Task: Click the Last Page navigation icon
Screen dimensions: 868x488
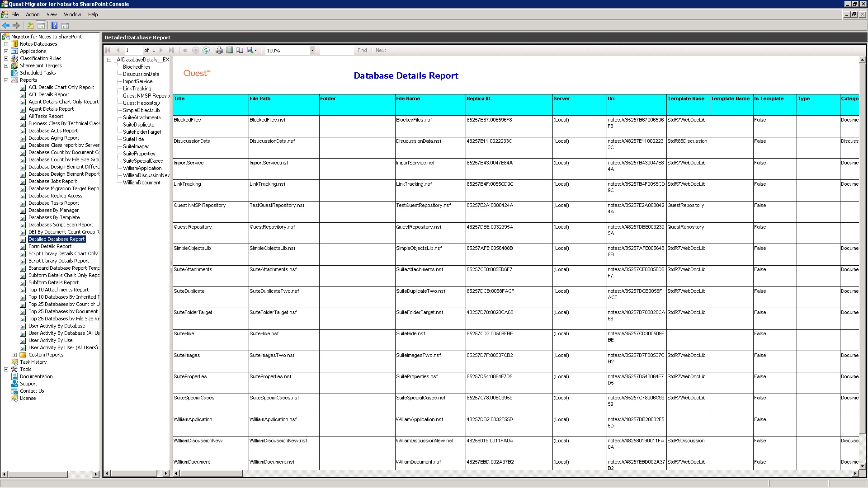Action: 171,50
